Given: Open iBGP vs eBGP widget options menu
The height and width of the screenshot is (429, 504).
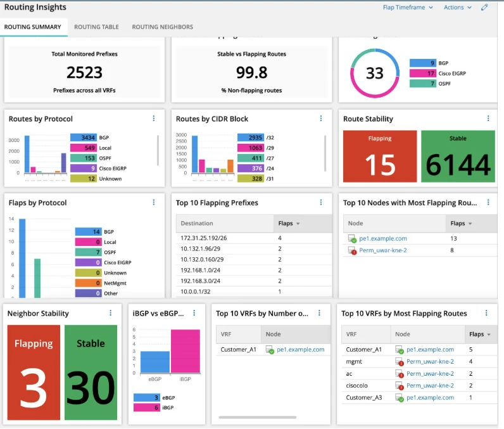Looking at the screenshot, I should tap(194, 313).
